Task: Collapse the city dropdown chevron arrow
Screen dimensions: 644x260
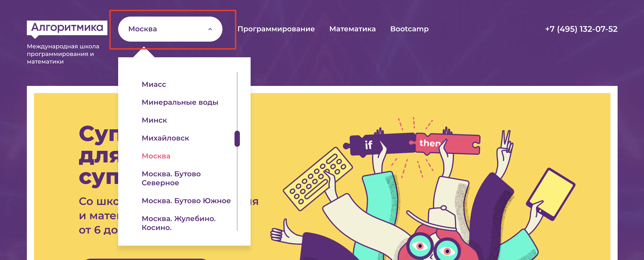Action: coord(210,29)
